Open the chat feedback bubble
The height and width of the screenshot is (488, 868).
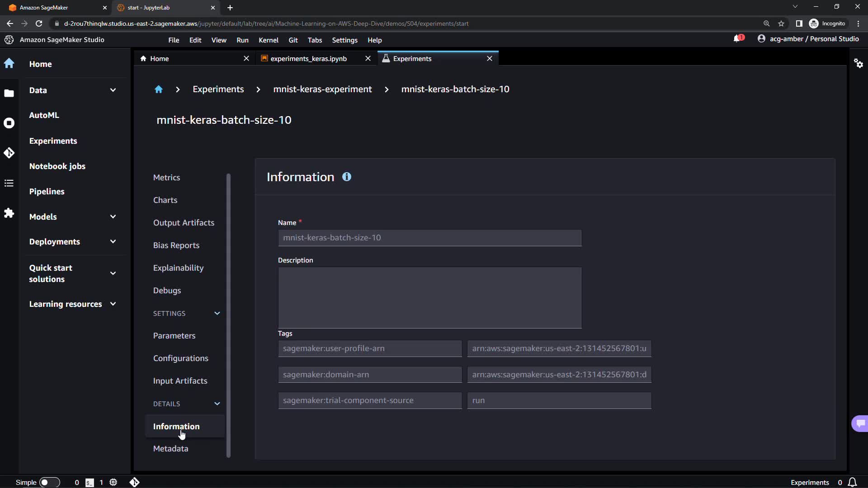point(860,423)
